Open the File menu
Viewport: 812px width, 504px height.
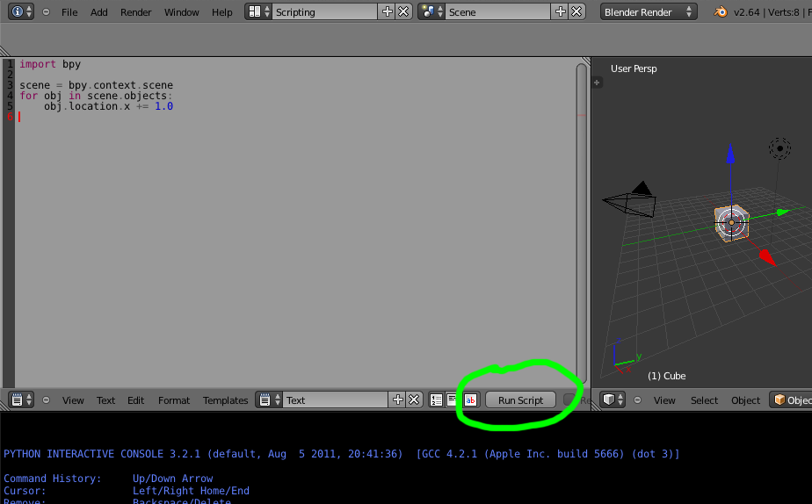pyautogui.click(x=69, y=12)
